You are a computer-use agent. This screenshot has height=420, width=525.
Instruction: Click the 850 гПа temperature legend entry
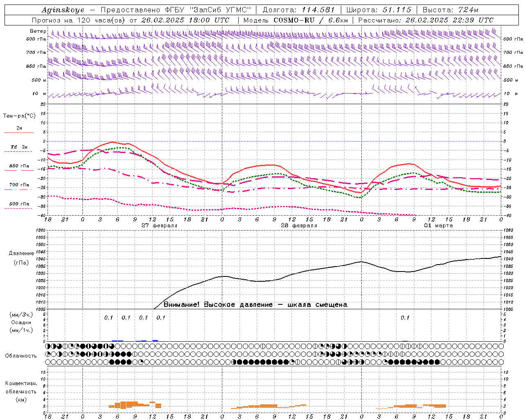tap(19, 166)
